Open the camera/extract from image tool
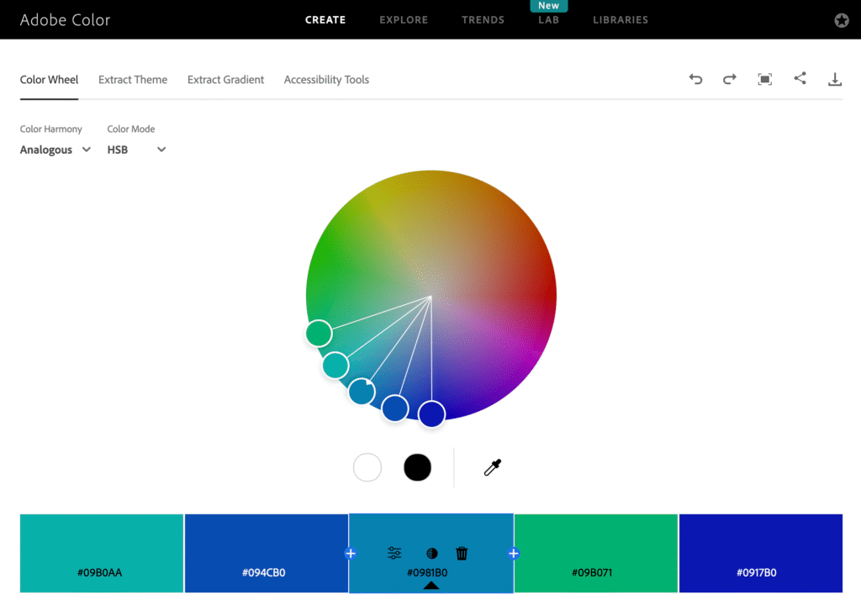Screen dimensions: 861x616 point(764,78)
